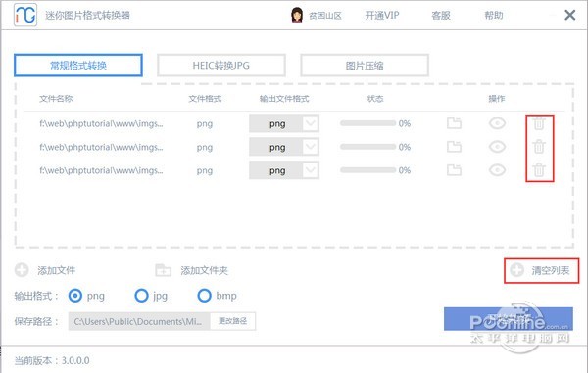This screenshot has height=373, width=588.
Task: Select second file path in list
Action: coord(101,147)
